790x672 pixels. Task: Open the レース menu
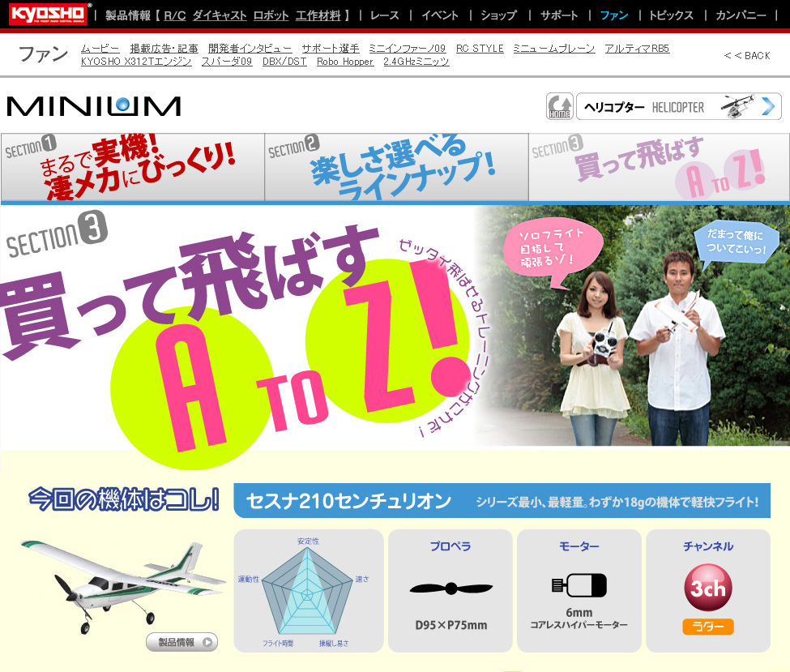tap(384, 15)
